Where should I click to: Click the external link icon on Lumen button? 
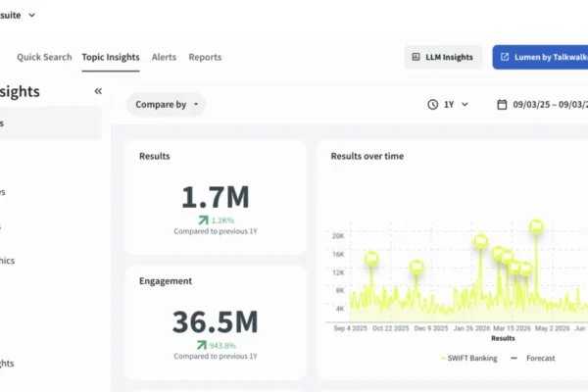(x=505, y=57)
